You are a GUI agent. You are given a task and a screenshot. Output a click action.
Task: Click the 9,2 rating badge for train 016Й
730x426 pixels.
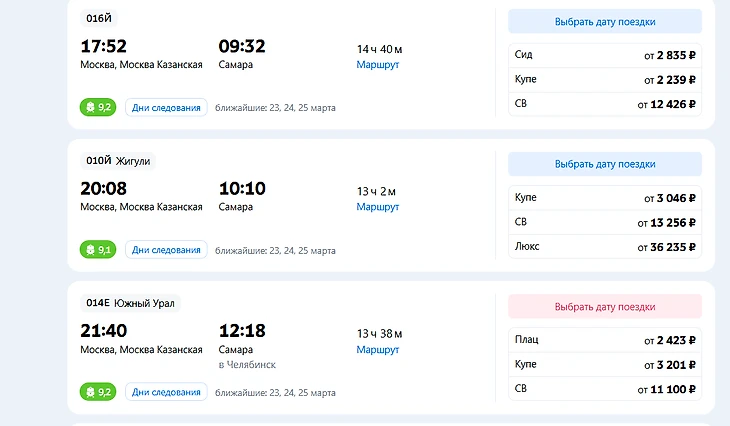[x=97, y=107]
